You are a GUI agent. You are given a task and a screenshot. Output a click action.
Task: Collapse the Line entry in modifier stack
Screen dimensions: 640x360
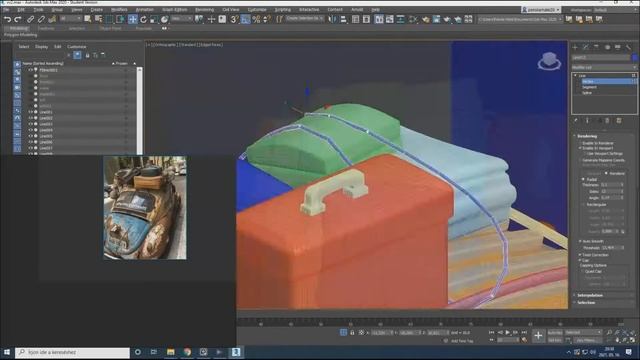pyautogui.click(x=576, y=76)
